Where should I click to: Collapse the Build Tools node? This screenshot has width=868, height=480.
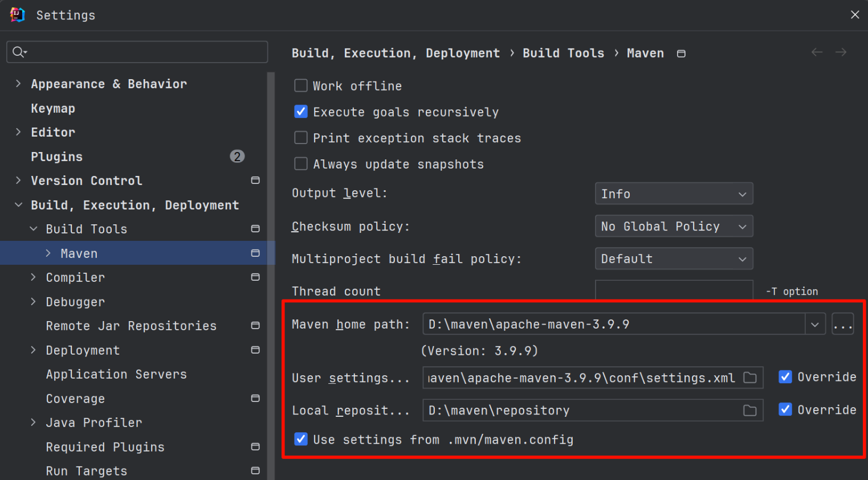click(x=33, y=229)
